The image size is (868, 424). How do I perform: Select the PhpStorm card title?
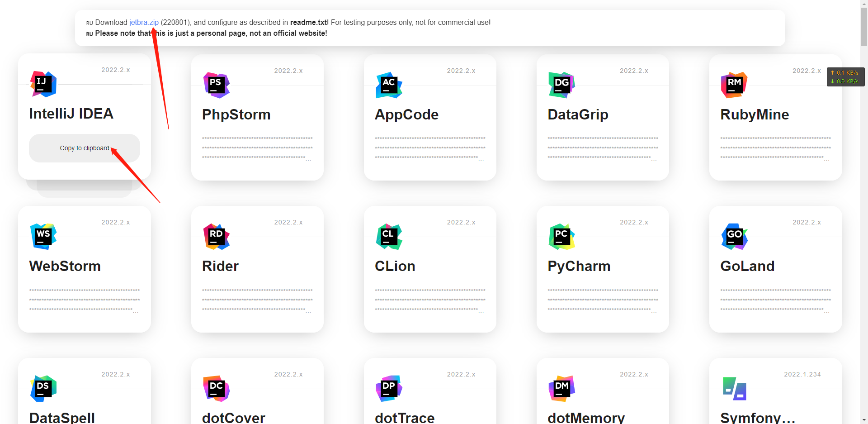(x=236, y=114)
